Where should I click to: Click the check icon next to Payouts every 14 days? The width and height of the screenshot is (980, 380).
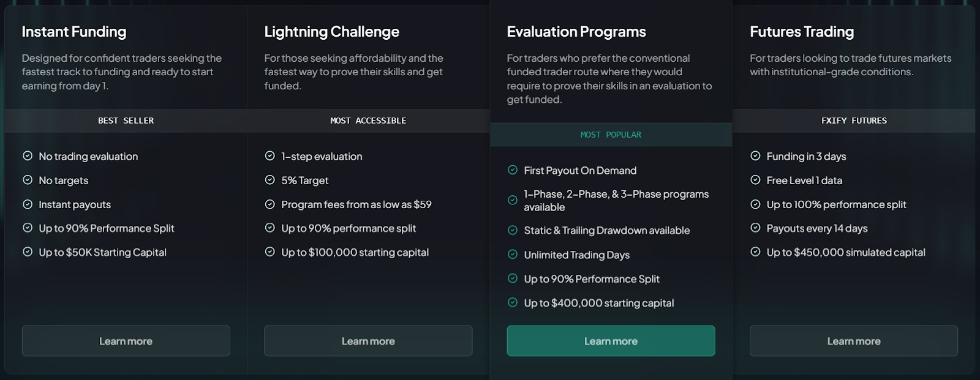[755, 228]
